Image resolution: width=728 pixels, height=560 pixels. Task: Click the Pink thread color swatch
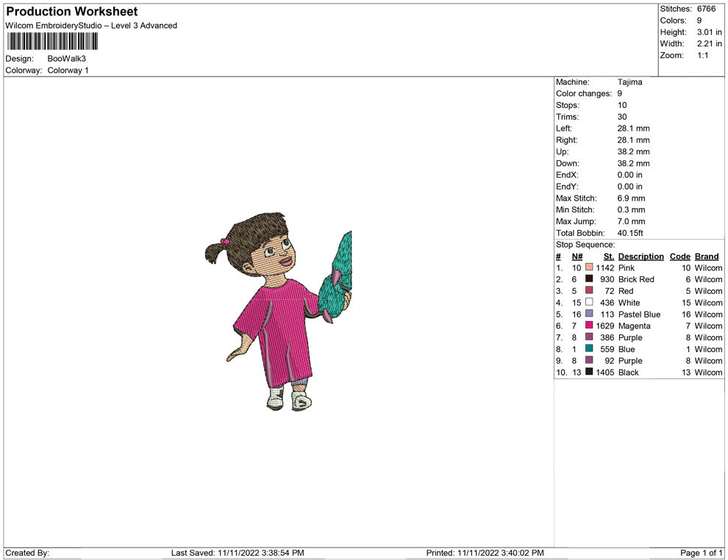point(589,268)
